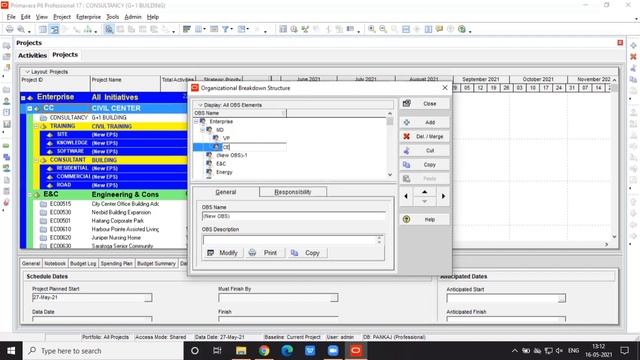Screen dimensions: 640x360
Task: Click the OBS Description text box
Action: point(290,240)
